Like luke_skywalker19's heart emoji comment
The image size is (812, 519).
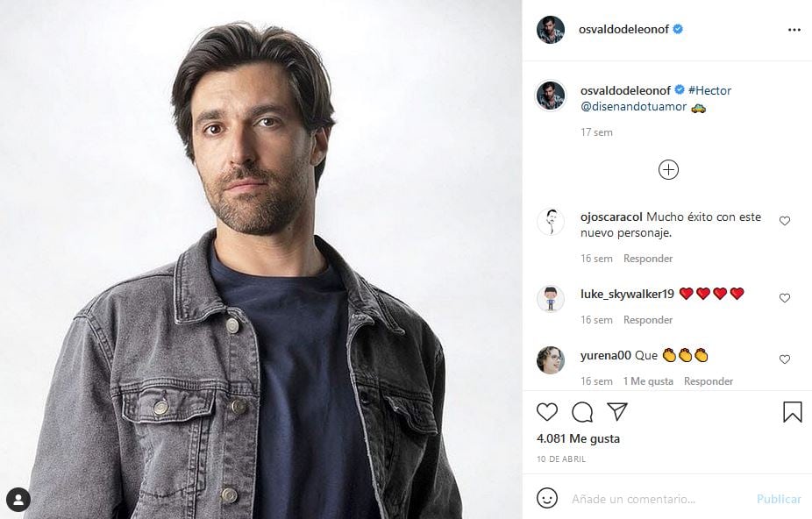[785, 298]
